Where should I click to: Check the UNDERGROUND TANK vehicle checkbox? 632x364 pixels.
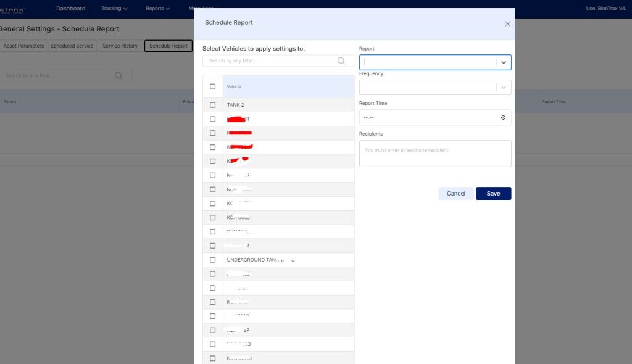click(213, 260)
